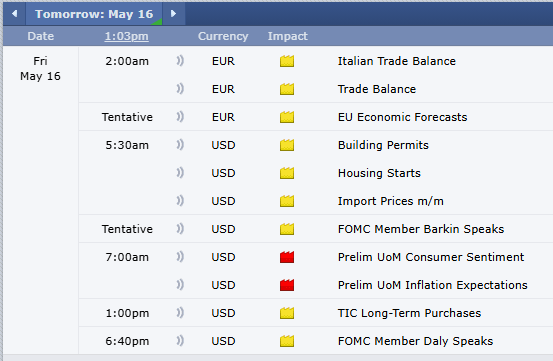This screenshot has height=361, width=553.
Task: Toggle sound alert for Italian Trade Balance
Action: (x=180, y=61)
